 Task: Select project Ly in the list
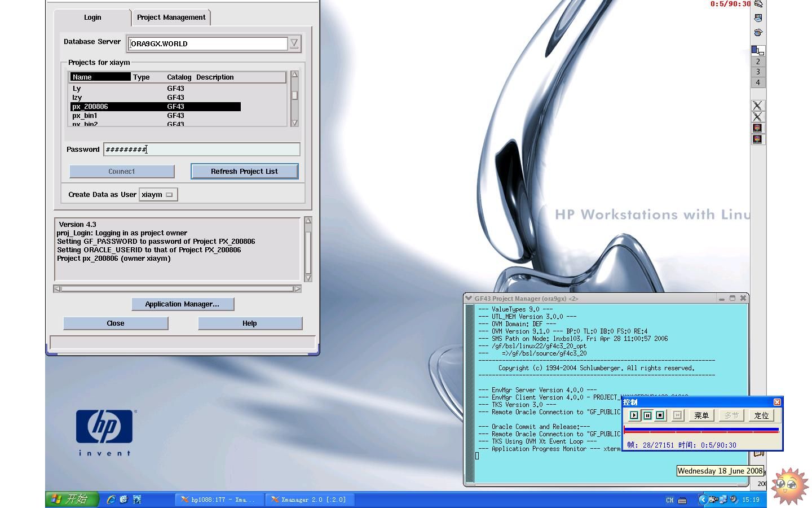[x=156, y=89]
